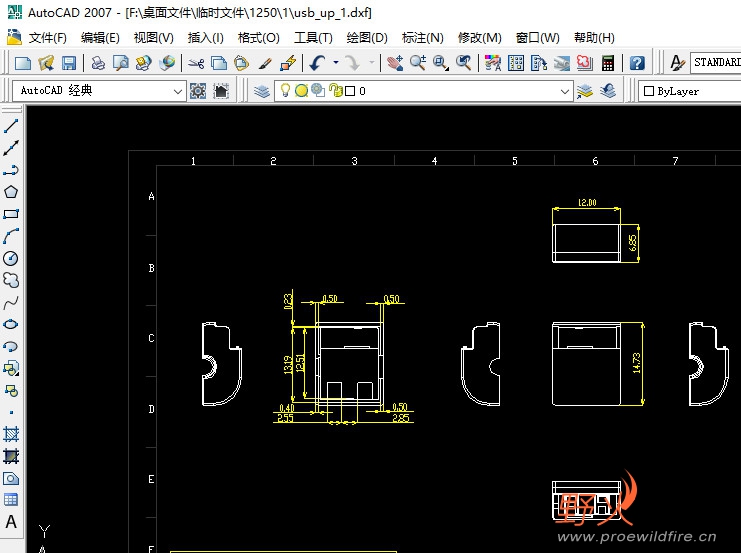Viewport: 741px width, 553px height.
Task: Select the Zoom Realtime magnifier icon
Action: point(418,62)
